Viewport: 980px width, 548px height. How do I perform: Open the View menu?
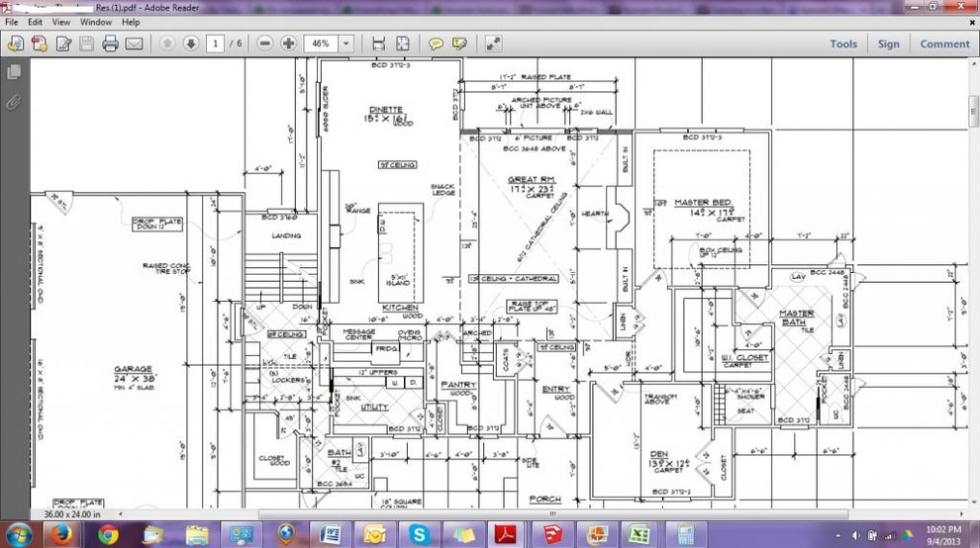click(x=60, y=22)
